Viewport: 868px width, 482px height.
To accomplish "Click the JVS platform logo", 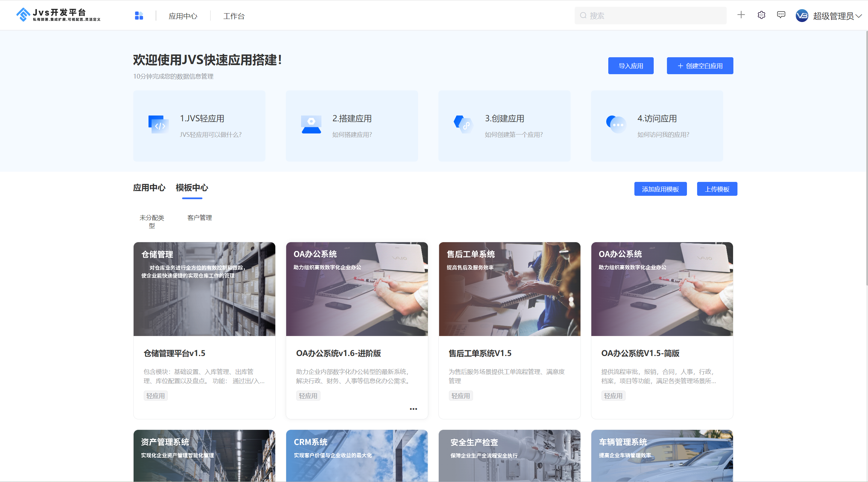I will pyautogui.click(x=58, y=15).
